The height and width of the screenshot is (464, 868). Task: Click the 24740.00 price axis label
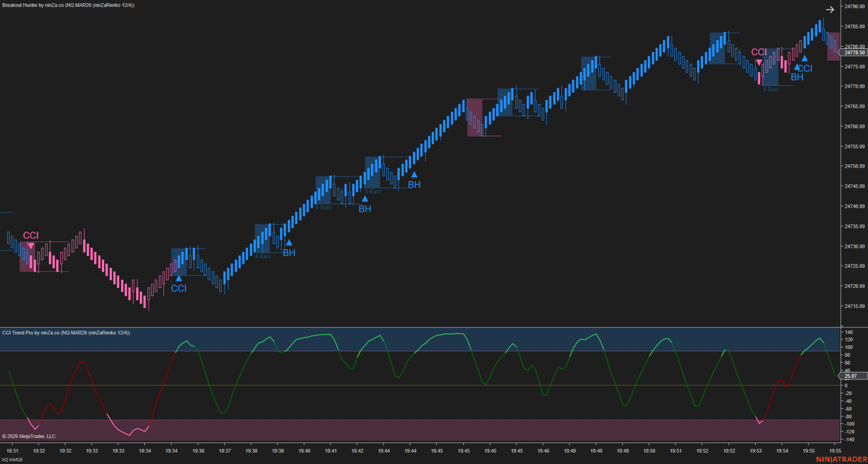tap(854, 206)
